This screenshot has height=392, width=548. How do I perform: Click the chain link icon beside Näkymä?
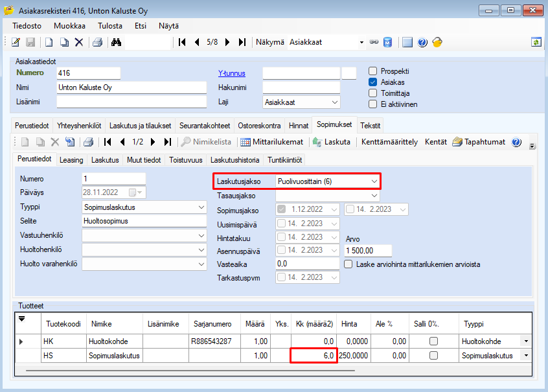pyautogui.click(x=374, y=42)
